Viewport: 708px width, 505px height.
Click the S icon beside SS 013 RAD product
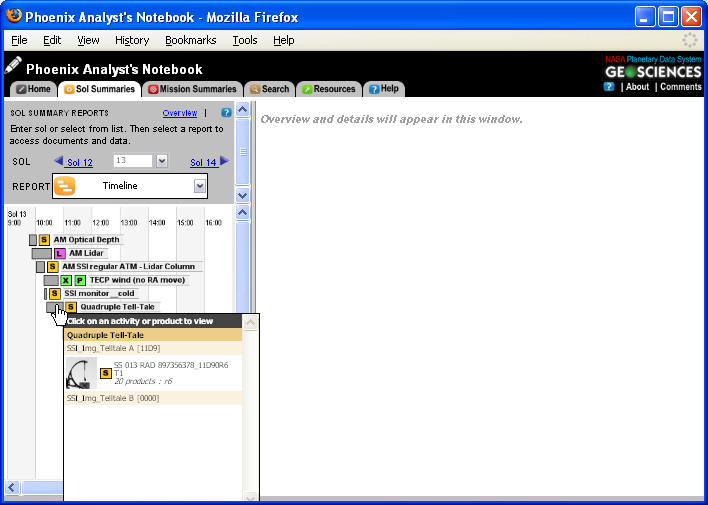click(106, 374)
